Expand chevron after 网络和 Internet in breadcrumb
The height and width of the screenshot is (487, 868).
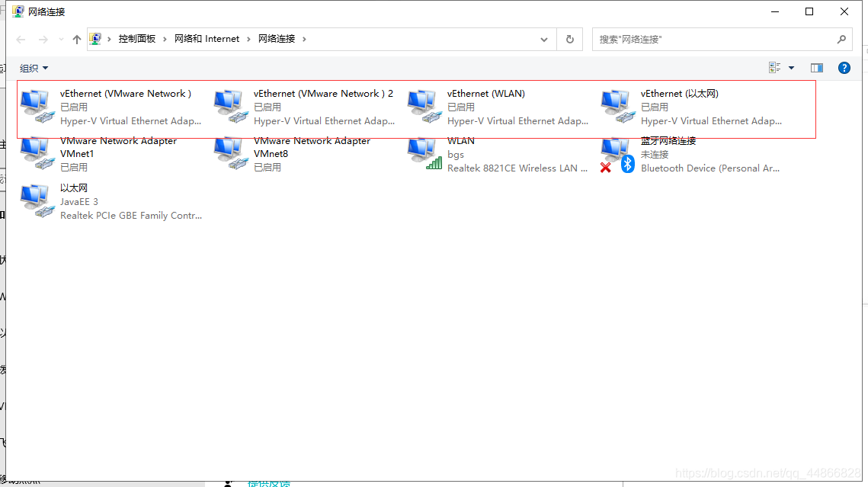point(248,39)
